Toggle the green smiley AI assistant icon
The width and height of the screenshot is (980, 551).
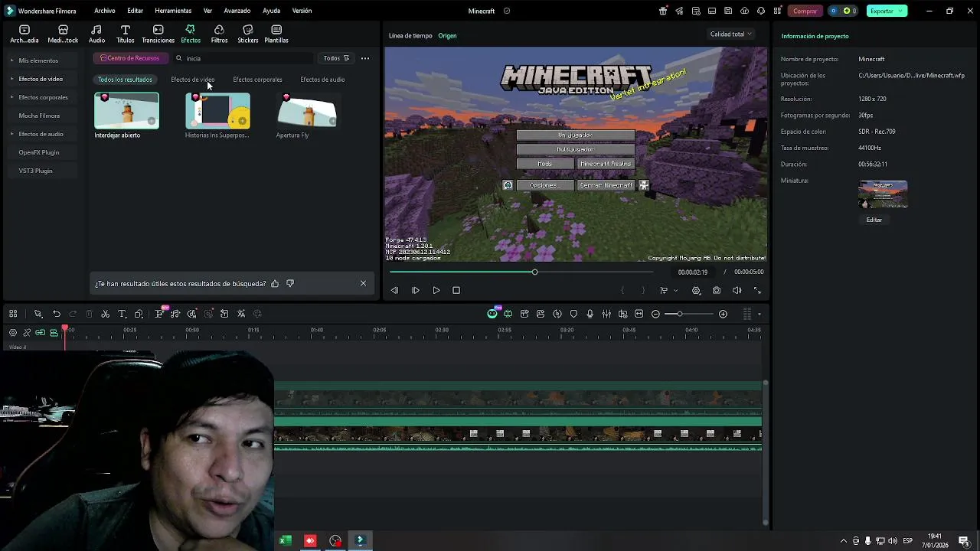(x=492, y=314)
